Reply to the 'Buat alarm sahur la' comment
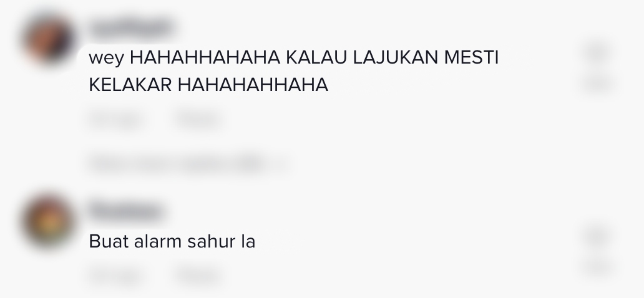This screenshot has width=644, height=298. 198,276
